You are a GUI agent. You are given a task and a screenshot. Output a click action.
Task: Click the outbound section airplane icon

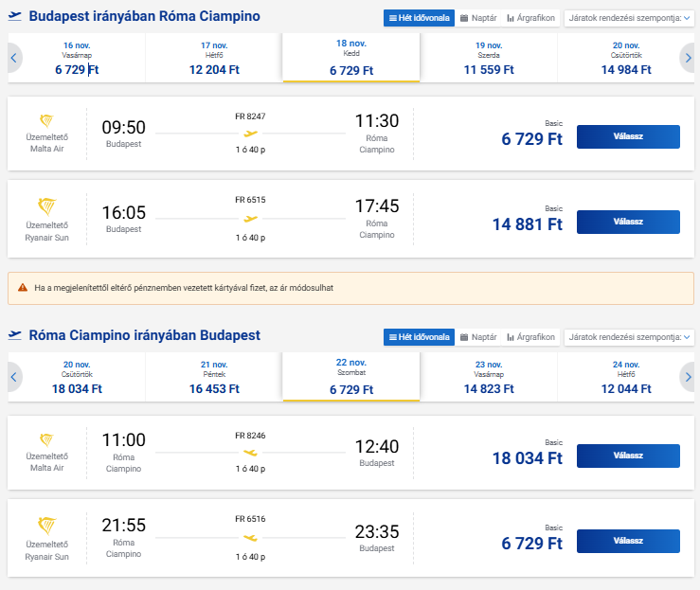[x=15, y=17]
